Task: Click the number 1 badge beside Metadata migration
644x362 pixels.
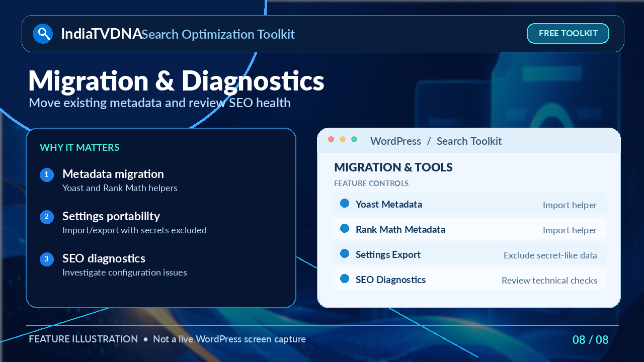Action: [47, 175]
